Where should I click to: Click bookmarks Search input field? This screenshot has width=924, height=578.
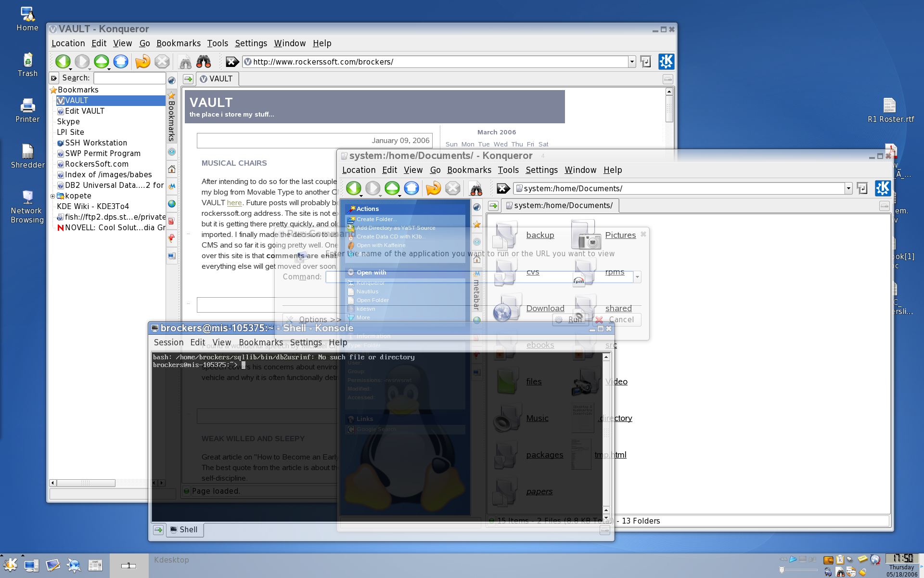click(129, 78)
